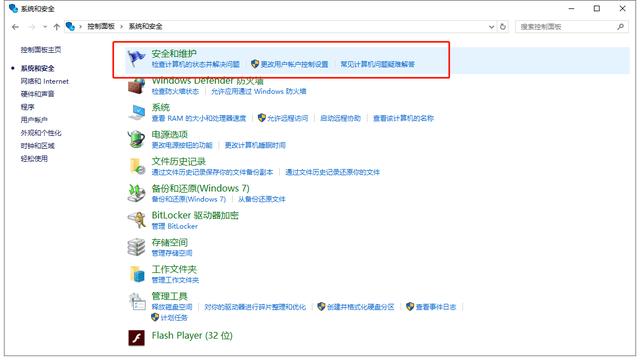
Task: Click 创建并格式化硬盘分区 link
Action: click(x=361, y=307)
